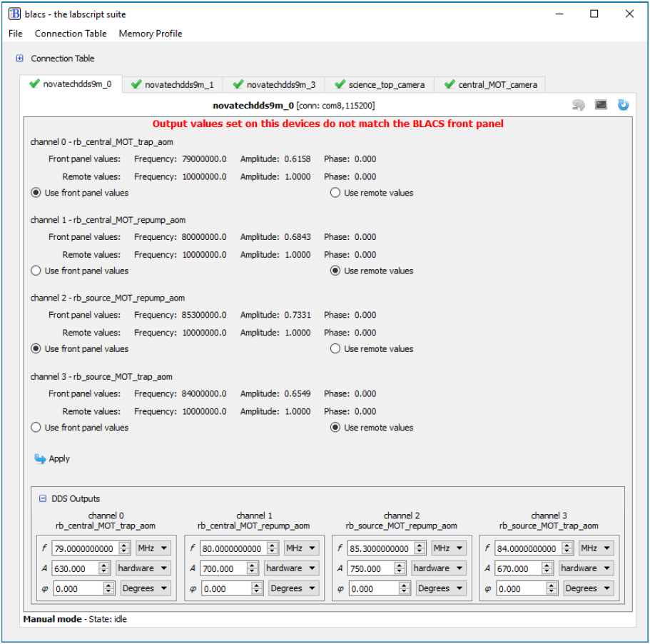Open channel 2 frequency MHz dropdown
650x644 pixels.
click(449, 548)
